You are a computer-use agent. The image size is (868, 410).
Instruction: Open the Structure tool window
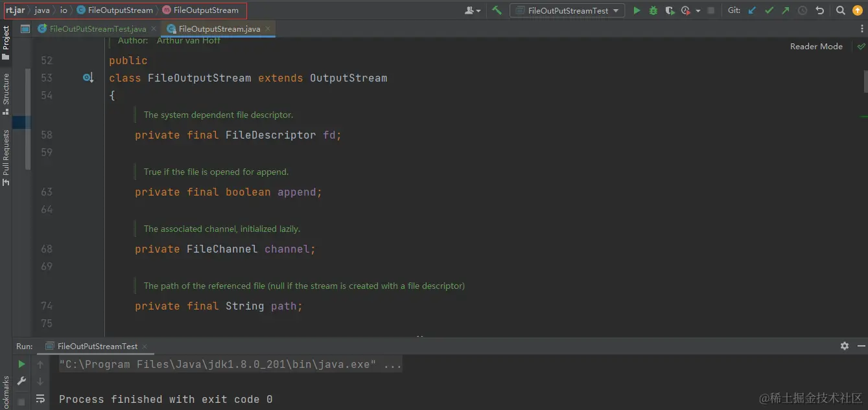tap(6, 94)
